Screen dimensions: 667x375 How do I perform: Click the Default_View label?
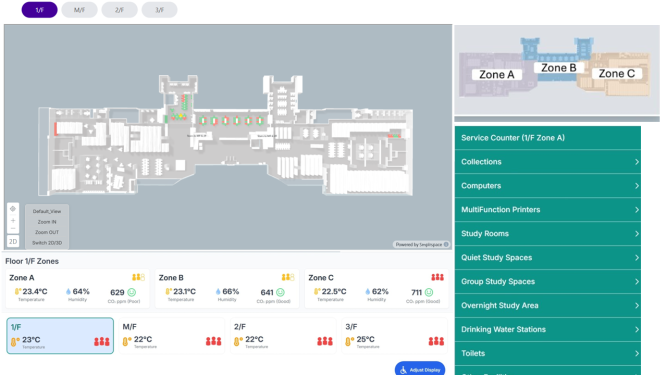[47, 211]
